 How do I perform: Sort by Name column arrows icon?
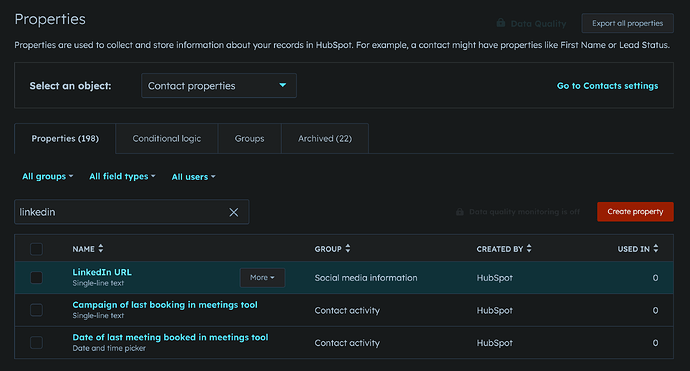tap(101, 249)
